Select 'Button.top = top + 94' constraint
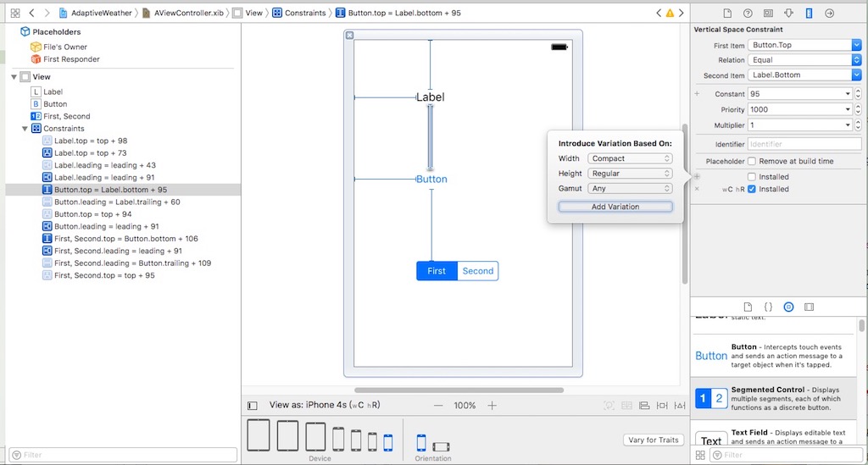 pyautogui.click(x=93, y=214)
